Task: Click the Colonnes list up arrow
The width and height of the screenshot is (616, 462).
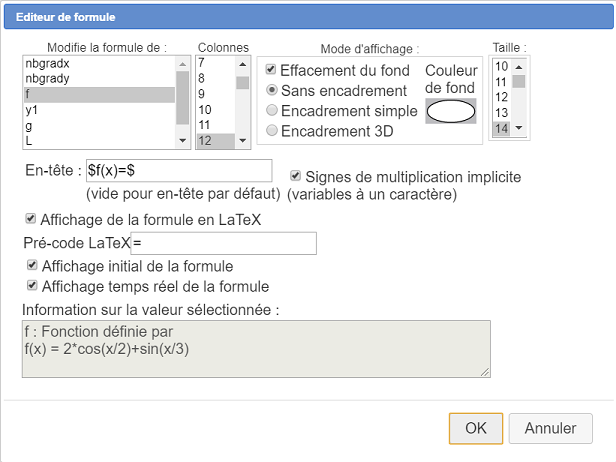Action: click(x=242, y=64)
